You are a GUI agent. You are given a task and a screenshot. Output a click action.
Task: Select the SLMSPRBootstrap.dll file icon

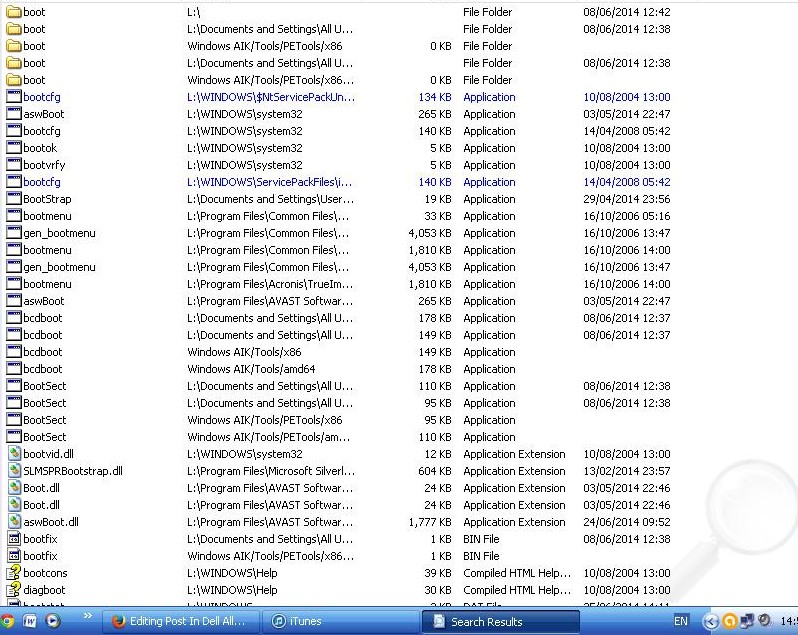tap(14, 471)
